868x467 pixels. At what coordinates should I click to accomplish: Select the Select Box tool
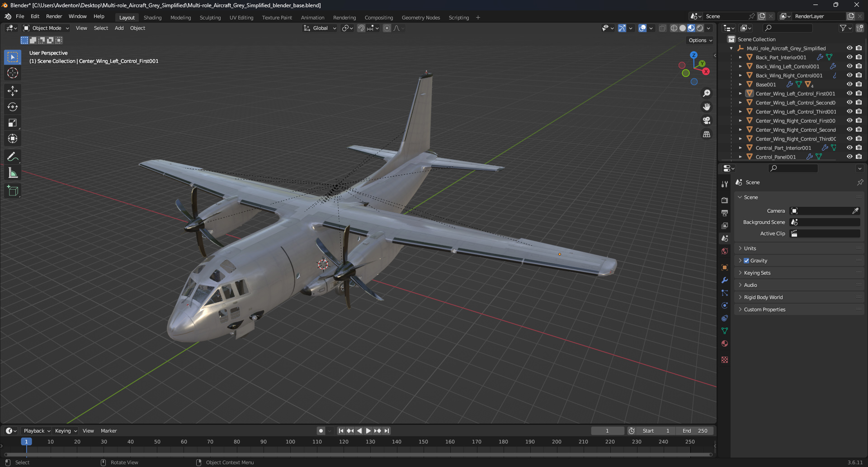click(13, 57)
